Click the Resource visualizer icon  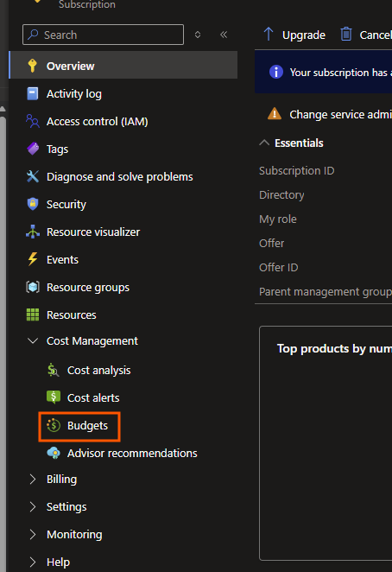point(33,232)
